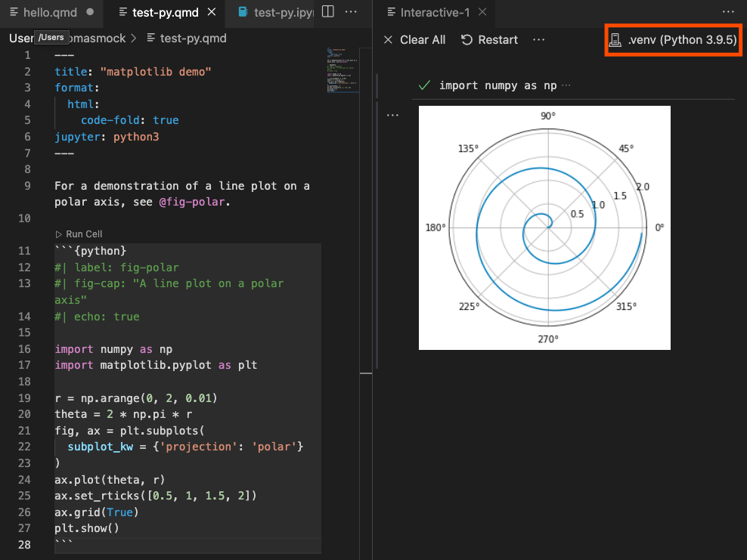Screen dimensions: 747x560
Task: Click the code-fold: true line
Action: [129, 120]
